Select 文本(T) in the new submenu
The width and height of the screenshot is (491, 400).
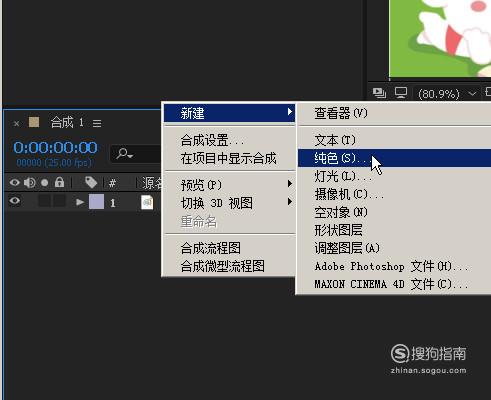394,140
